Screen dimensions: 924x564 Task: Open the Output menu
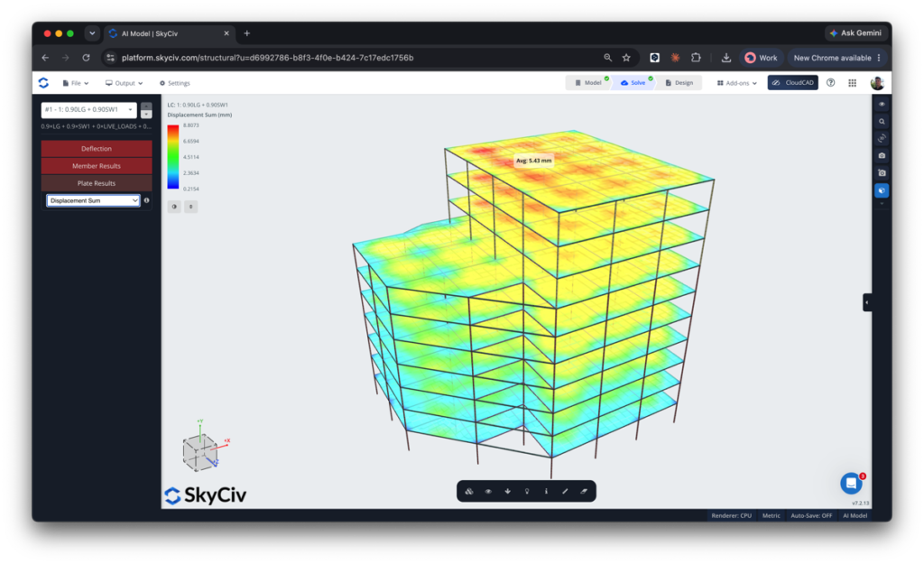(x=124, y=83)
